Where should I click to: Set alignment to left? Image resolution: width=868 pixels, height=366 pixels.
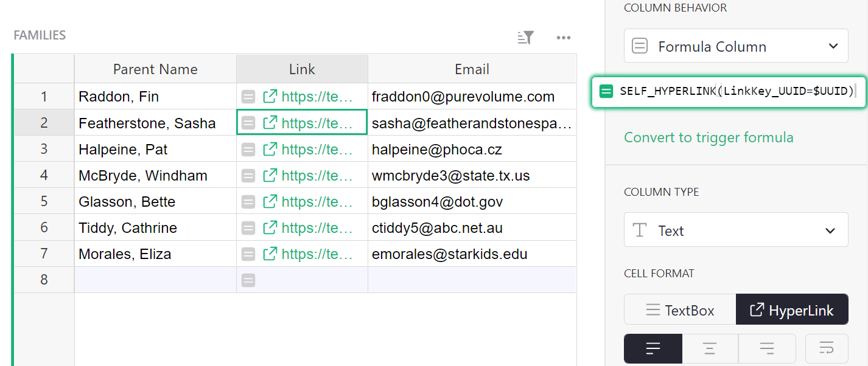653,348
